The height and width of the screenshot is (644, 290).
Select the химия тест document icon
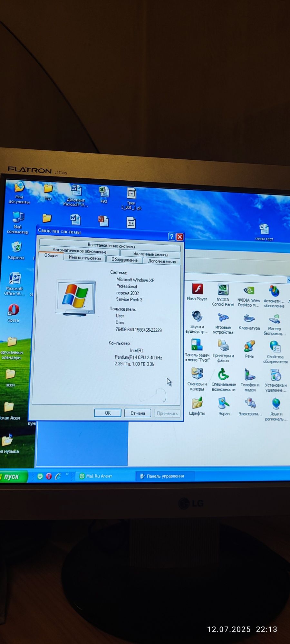(x=264, y=232)
